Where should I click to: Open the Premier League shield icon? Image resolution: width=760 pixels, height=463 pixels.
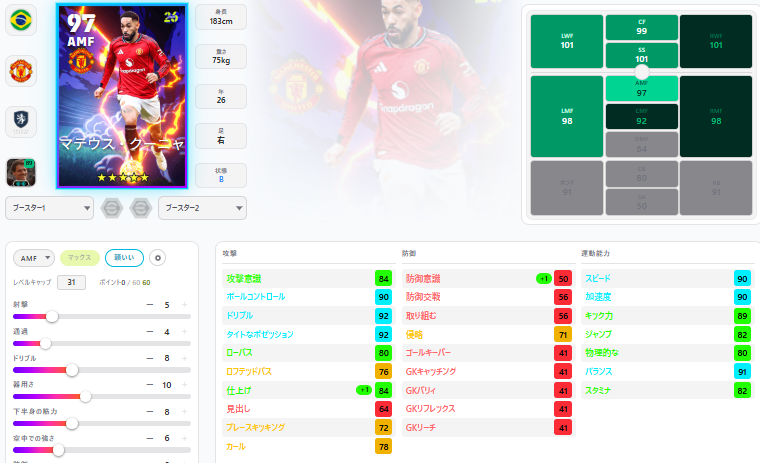(x=21, y=120)
